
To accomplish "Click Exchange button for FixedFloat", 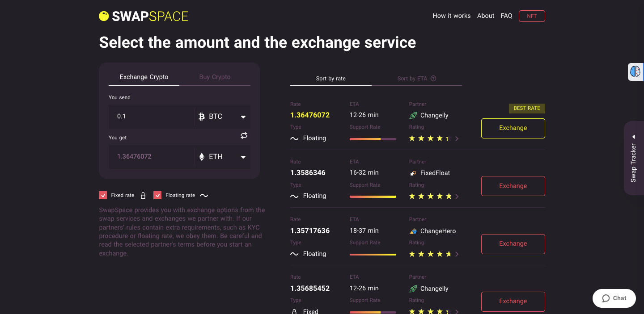I will [x=513, y=186].
